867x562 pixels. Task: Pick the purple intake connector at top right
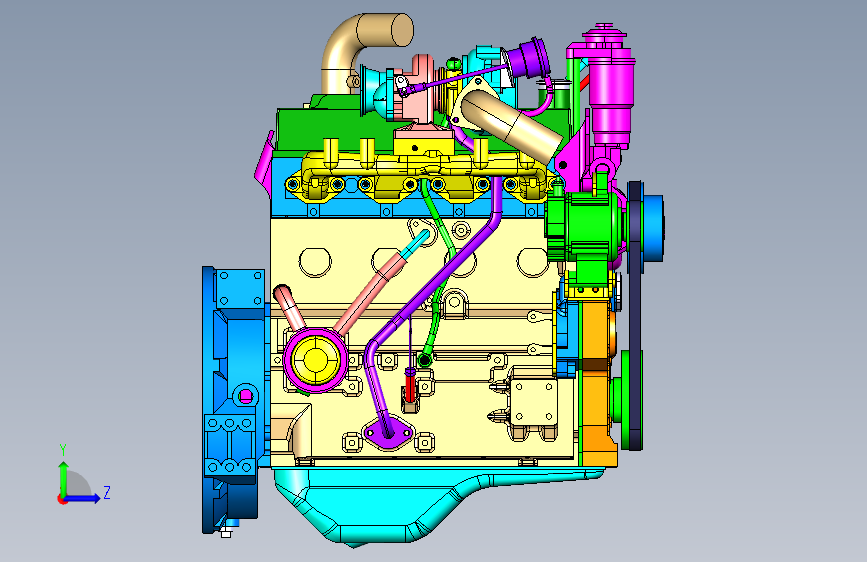(x=528, y=58)
